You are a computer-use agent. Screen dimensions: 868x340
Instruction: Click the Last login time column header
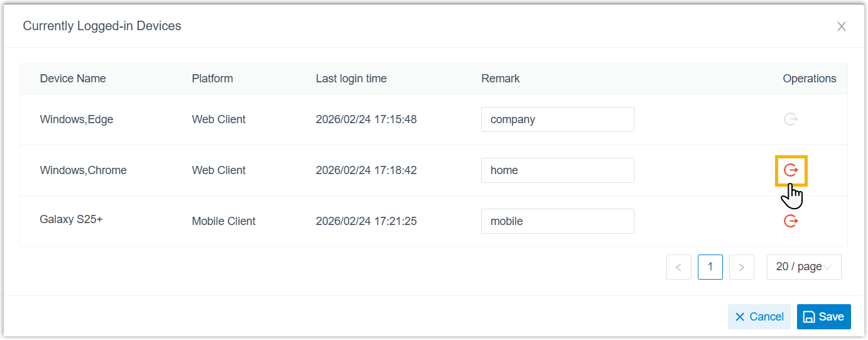pyautogui.click(x=351, y=79)
